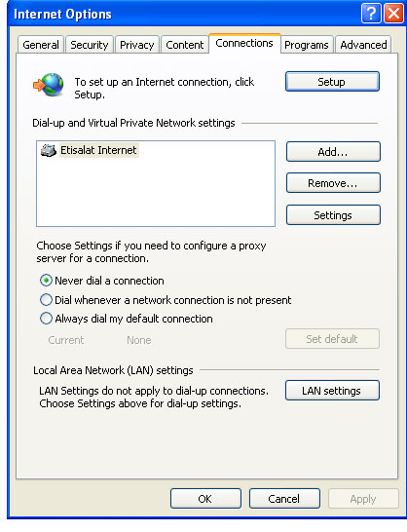Open Settings for the dial-up connection

click(333, 214)
